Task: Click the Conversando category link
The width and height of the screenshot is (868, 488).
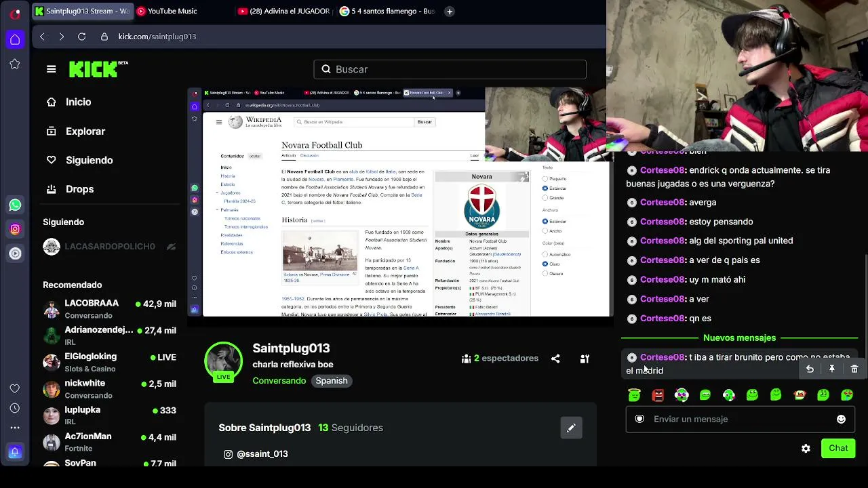Action: [x=279, y=381]
